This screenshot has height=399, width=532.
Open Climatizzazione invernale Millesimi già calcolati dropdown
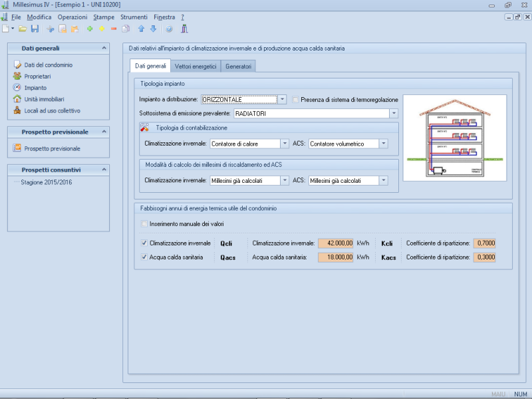coord(285,180)
